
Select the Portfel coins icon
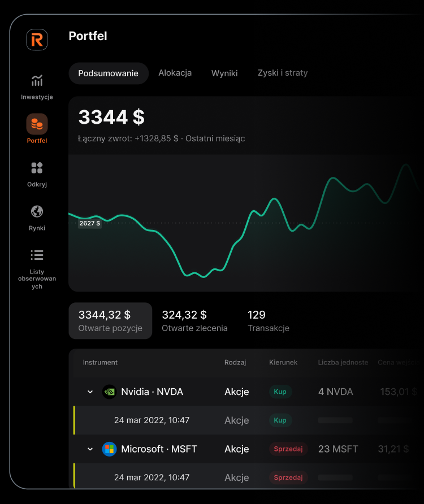click(x=37, y=124)
